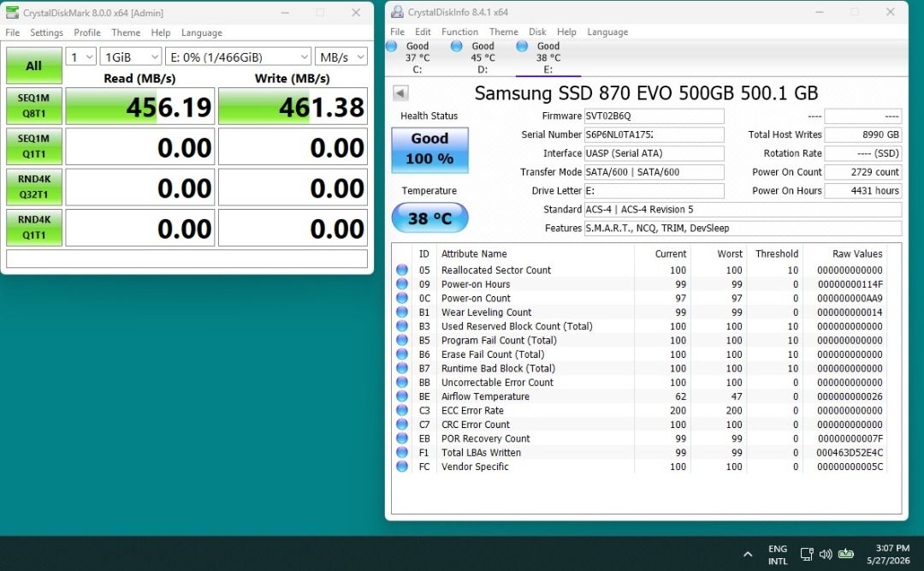Open CrystalDiskMark Help menu
Screen dimensions: 924x571
[x=160, y=33]
